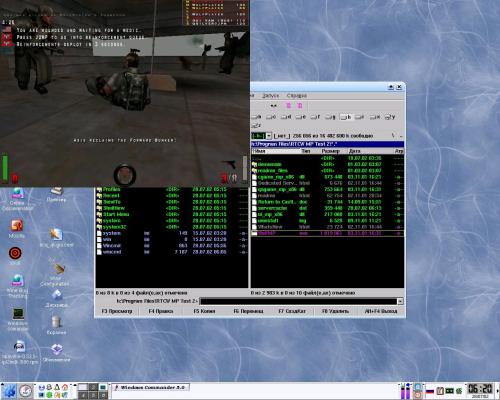The height and width of the screenshot is (400, 500).
Task: Open the Корзина trash desktop icon
Action: coord(56,325)
